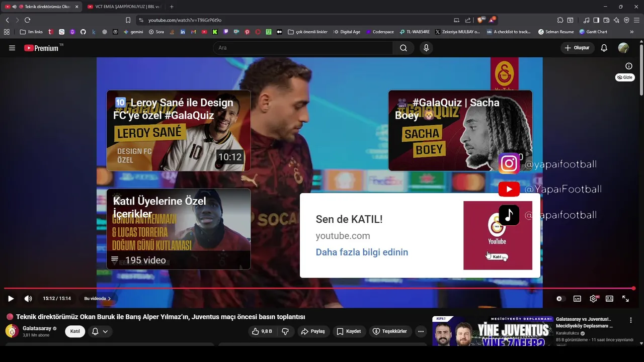644x362 pixels.
Task: Focus the 'Ara' search field
Action: 303,48
